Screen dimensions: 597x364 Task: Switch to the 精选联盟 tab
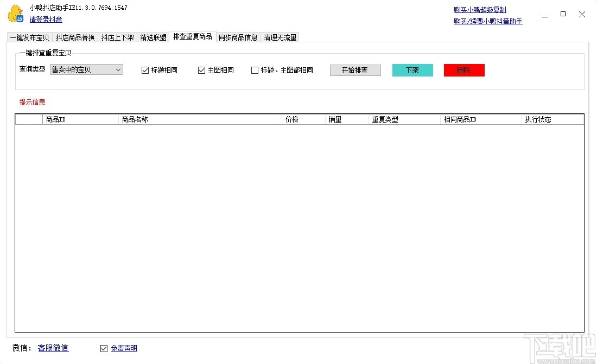153,37
